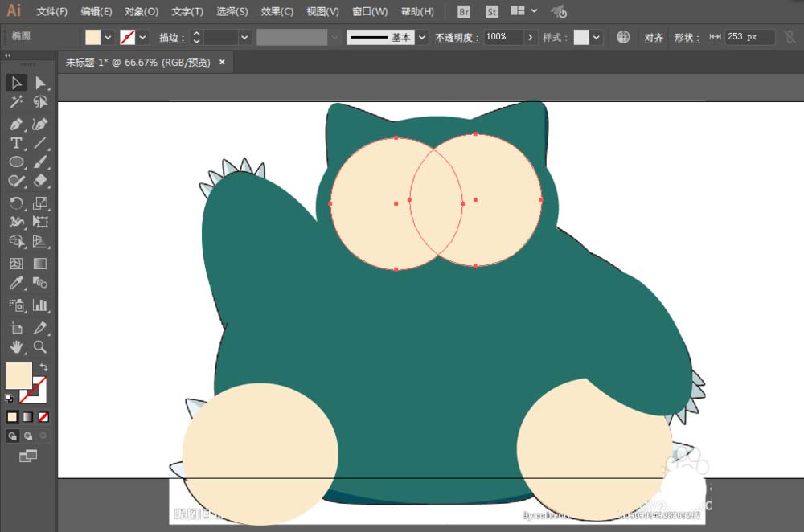Click the GPU performance rocket icon
This screenshot has width=804, height=532.
click(x=559, y=11)
